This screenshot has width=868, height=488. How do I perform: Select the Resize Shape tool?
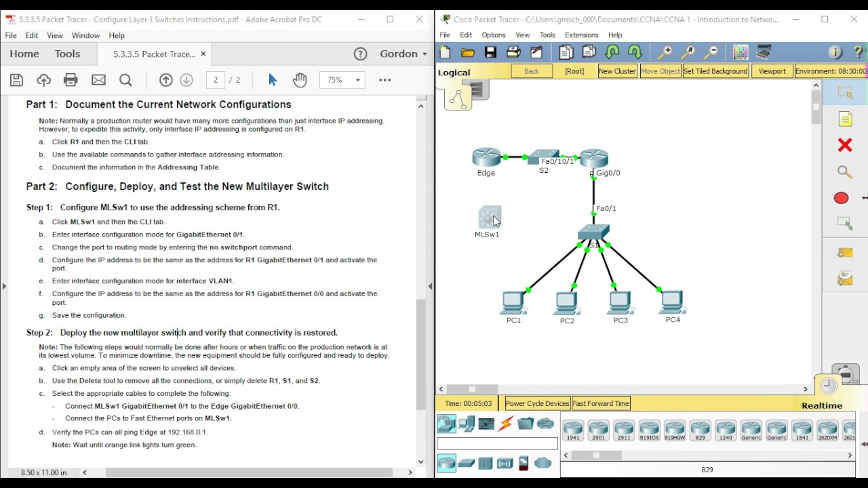(844, 224)
